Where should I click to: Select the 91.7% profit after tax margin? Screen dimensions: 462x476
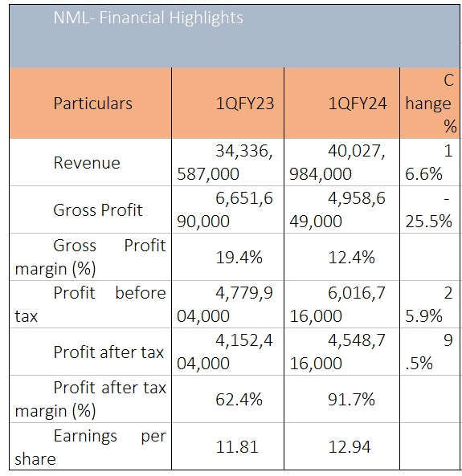(342, 399)
